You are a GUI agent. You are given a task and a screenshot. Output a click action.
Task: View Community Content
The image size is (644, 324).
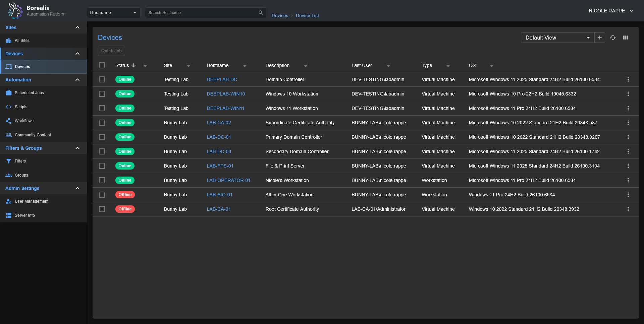(x=33, y=135)
